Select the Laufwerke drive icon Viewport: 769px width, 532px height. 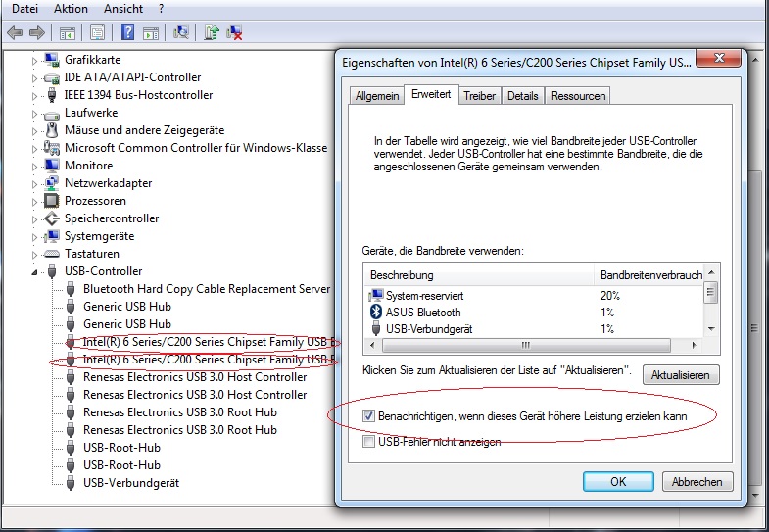(52, 115)
